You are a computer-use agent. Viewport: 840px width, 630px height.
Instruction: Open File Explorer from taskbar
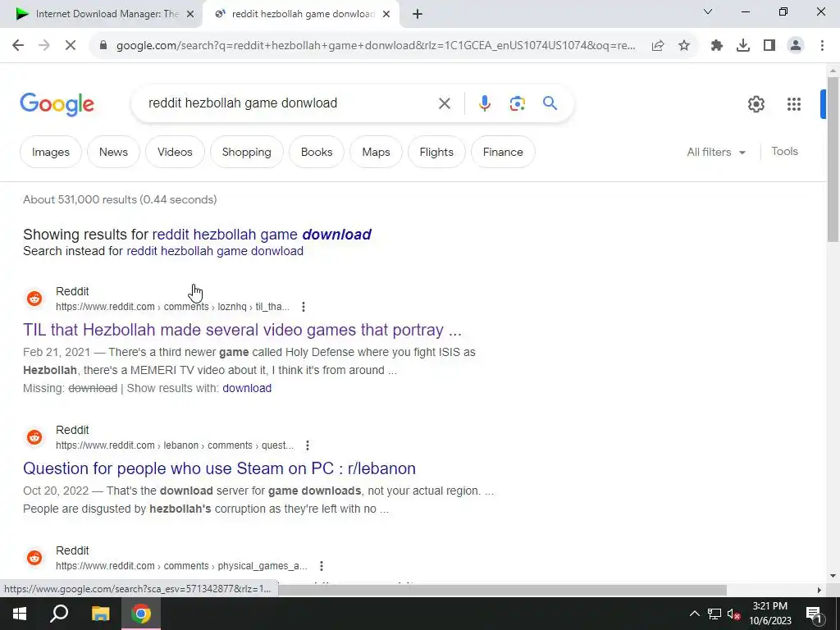[x=100, y=614]
